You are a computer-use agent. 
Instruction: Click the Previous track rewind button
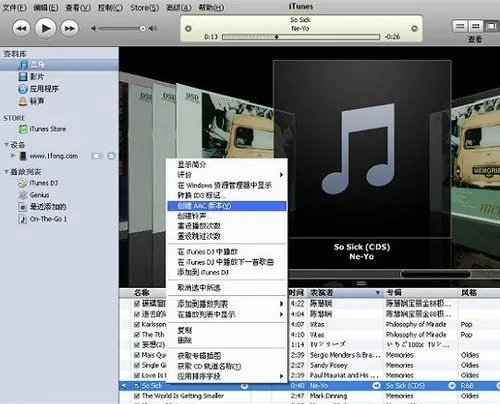[x=21, y=28]
